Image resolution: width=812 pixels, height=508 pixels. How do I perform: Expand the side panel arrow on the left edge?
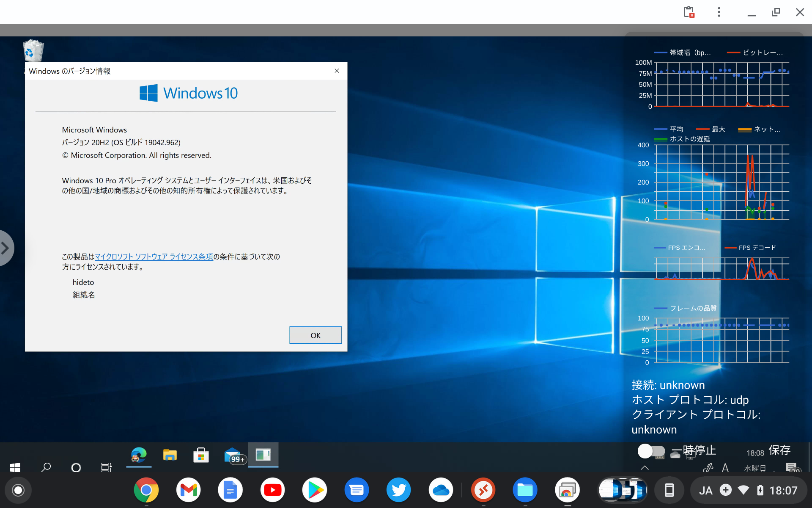5,248
